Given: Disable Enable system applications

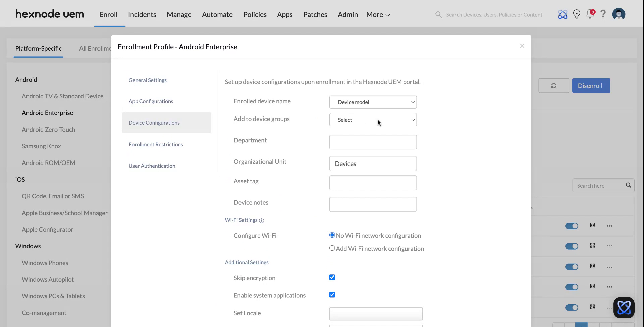Looking at the screenshot, I should 332,294.
